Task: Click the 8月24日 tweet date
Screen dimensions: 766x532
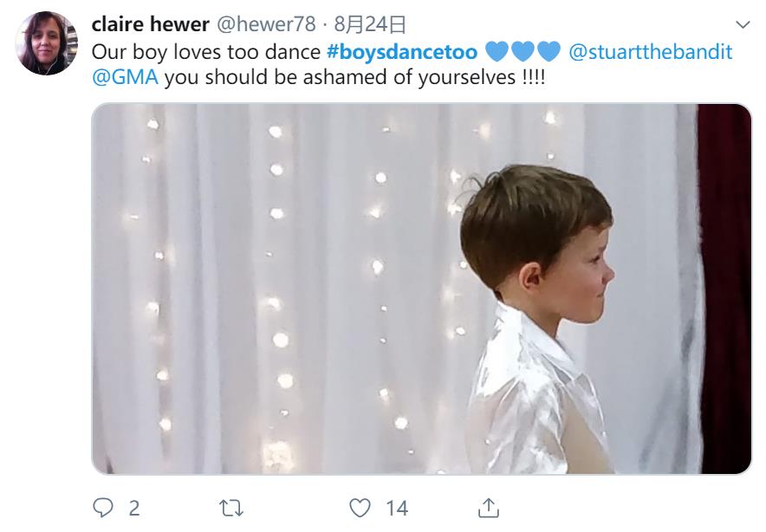Action: 370,24
